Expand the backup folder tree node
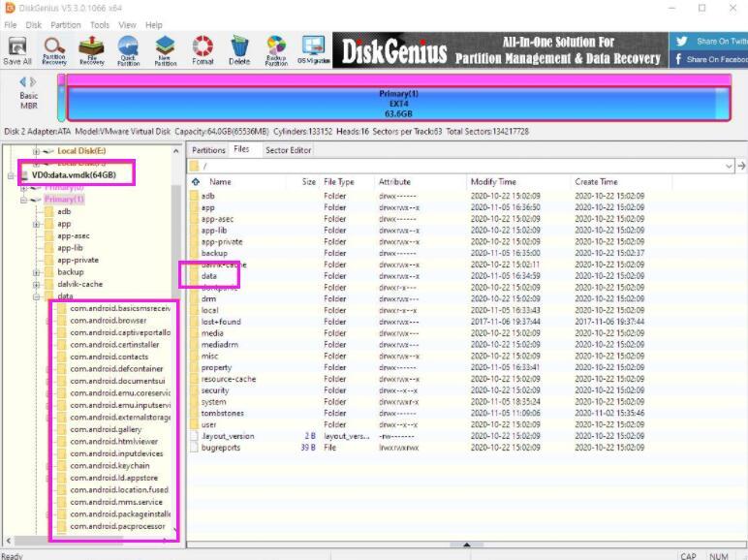Image resolution: width=748 pixels, height=560 pixels. click(x=36, y=272)
